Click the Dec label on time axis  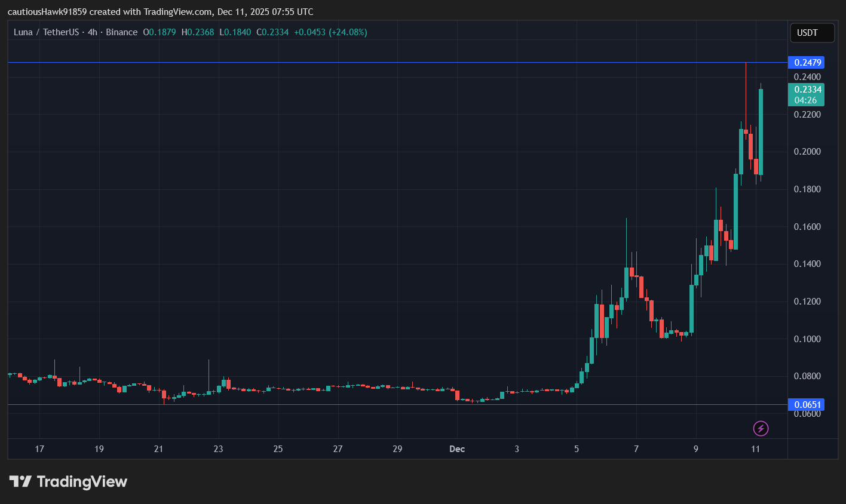click(457, 449)
